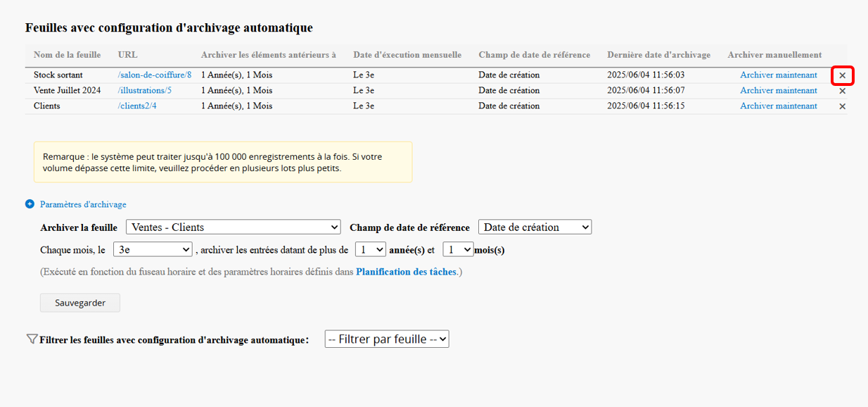Open the day of month 3e dropdown

(153, 249)
